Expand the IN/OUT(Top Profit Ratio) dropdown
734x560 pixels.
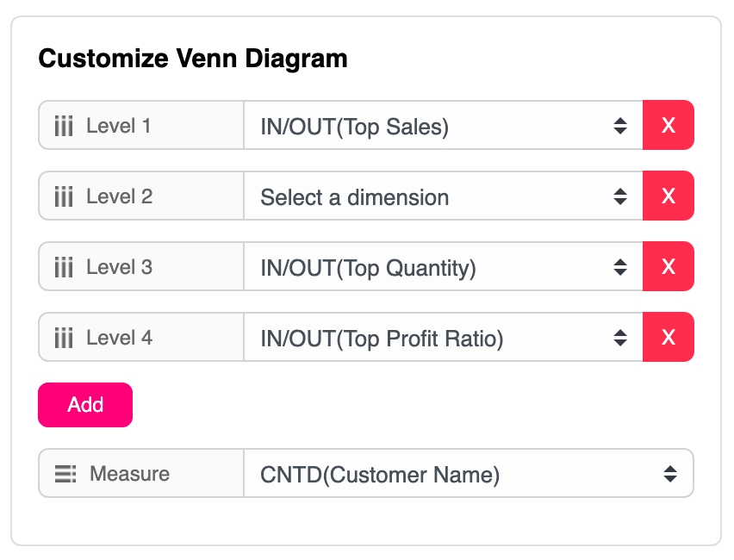(443, 339)
